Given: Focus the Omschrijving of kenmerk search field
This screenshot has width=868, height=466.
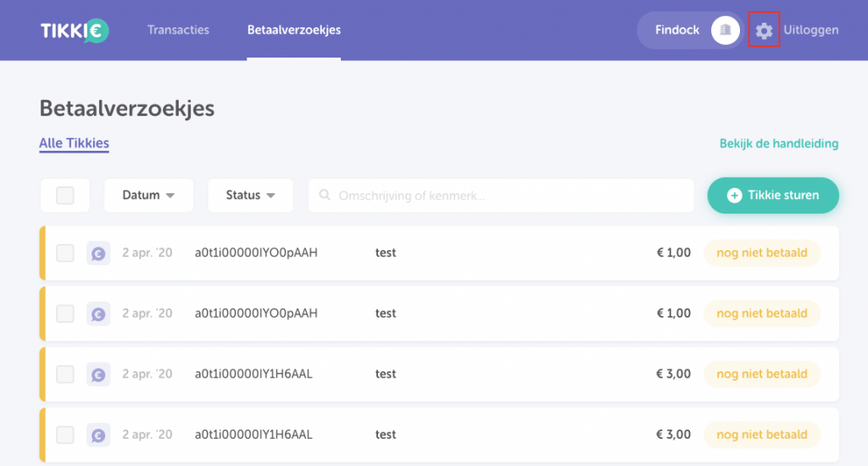Looking at the screenshot, I should click(509, 196).
